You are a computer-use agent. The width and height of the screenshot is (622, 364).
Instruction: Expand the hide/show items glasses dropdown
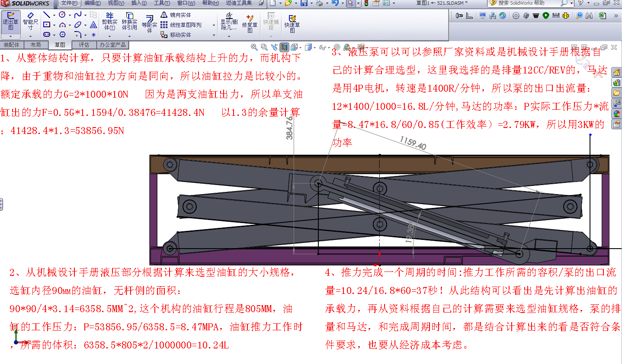point(329,48)
